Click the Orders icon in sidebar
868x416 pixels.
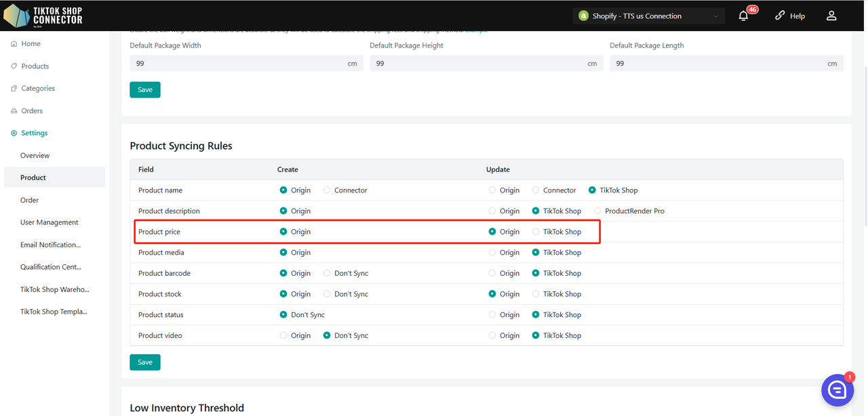tap(14, 111)
